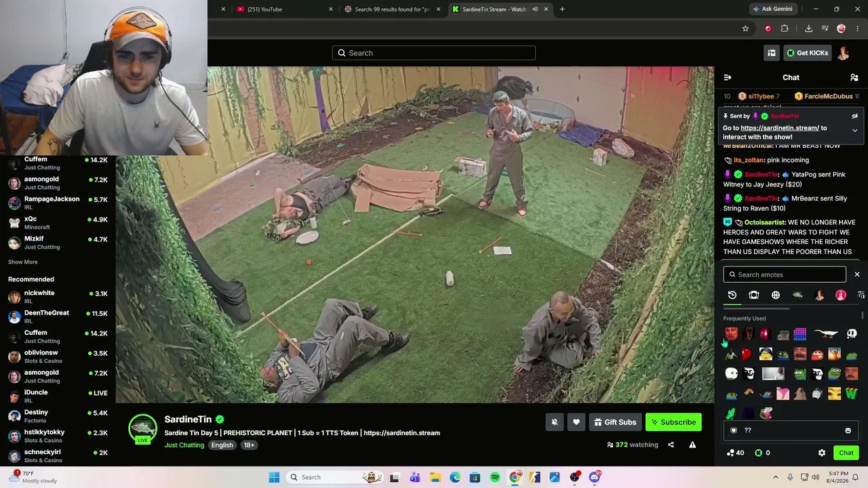Image resolution: width=868 pixels, height=488 pixels.
Task: Open browser downloads
Action: click(808, 28)
